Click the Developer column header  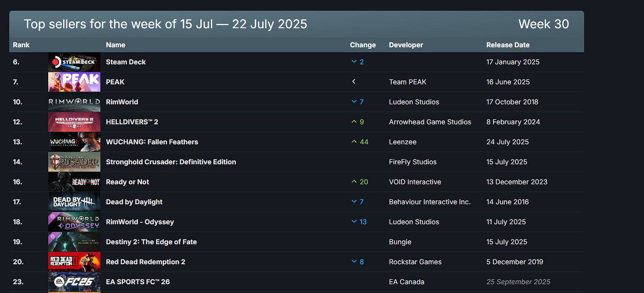[x=406, y=44]
